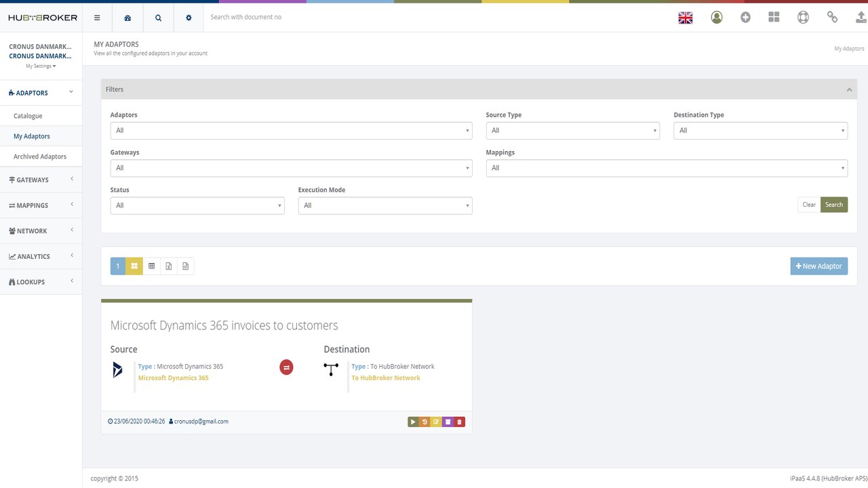This screenshot has height=488, width=868.
Task: Open the Adaptors filter dropdown
Action: tap(291, 131)
